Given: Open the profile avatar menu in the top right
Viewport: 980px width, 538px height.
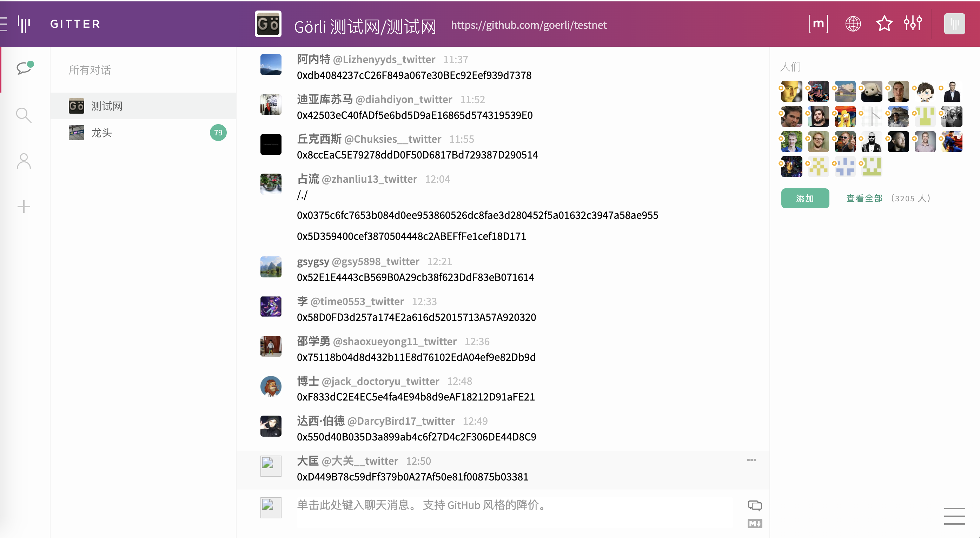Looking at the screenshot, I should pos(954,24).
